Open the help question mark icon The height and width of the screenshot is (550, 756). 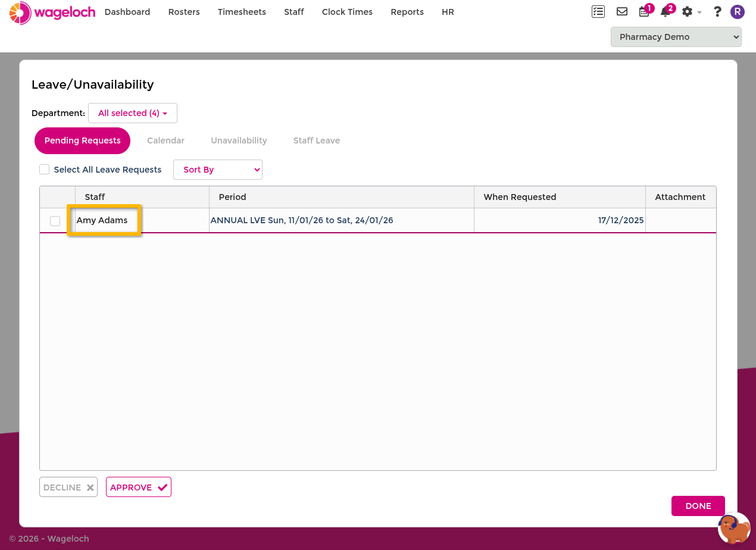pyautogui.click(x=717, y=11)
